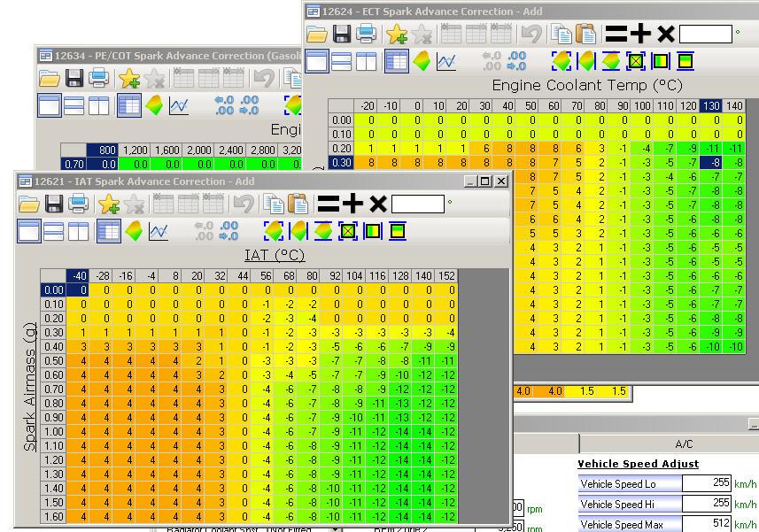Viewport: 759px width, 532px height.
Task: Select the 130 column header in ECT table
Action: [x=711, y=106]
